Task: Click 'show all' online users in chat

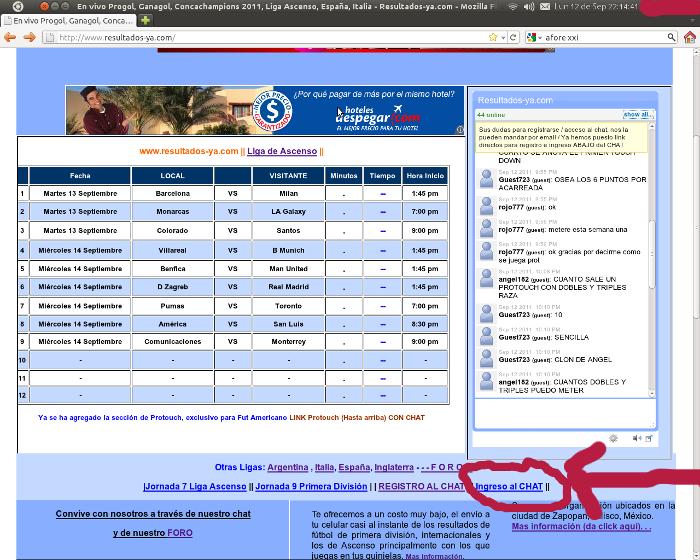Action: [637, 115]
